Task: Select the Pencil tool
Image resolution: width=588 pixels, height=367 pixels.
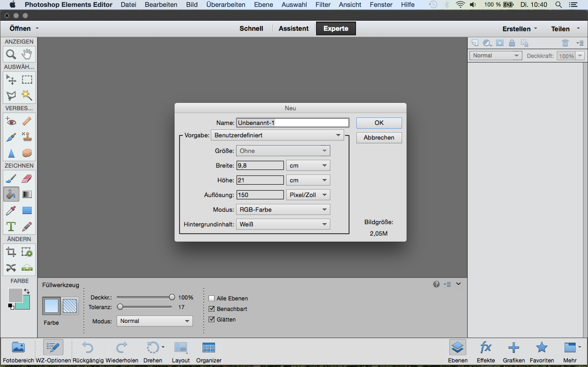Action: click(x=27, y=226)
